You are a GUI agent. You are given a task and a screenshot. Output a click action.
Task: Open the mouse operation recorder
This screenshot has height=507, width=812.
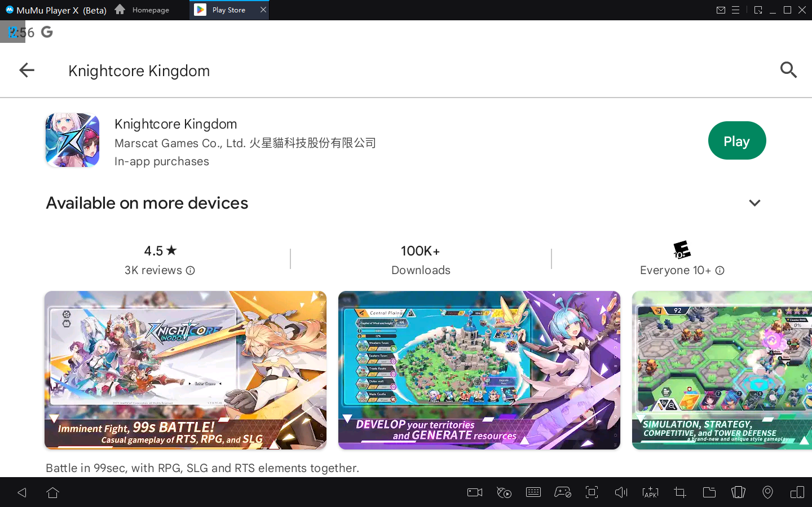[x=504, y=492]
